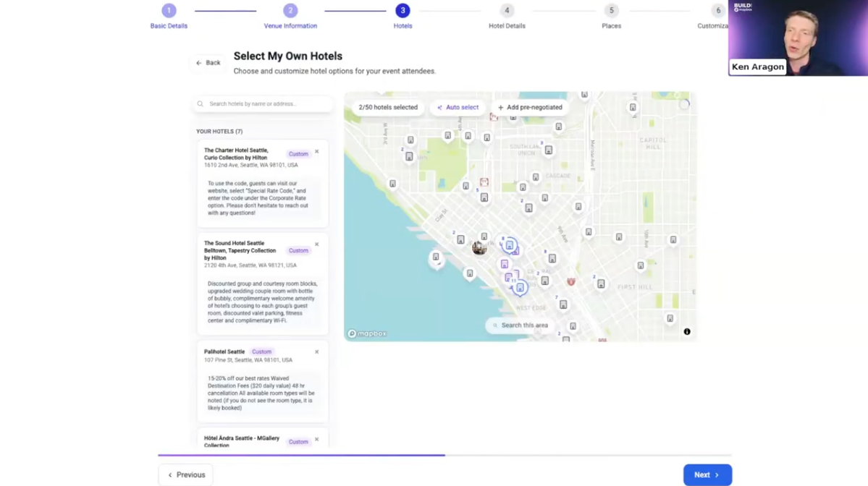Click the Previous button
The width and height of the screenshot is (868, 486).
(185, 474)
